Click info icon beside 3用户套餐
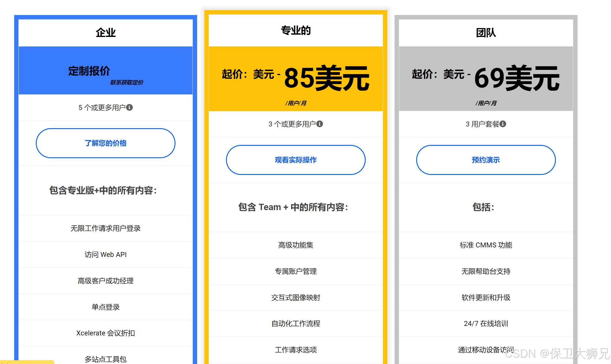The image size is (611, 364). coord(503,124)
